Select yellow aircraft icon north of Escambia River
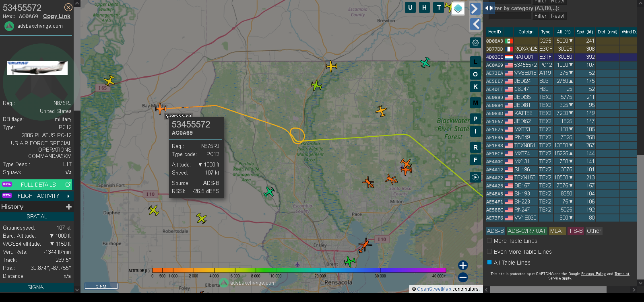Screen dimensions: 644x302 coord(331,66)
